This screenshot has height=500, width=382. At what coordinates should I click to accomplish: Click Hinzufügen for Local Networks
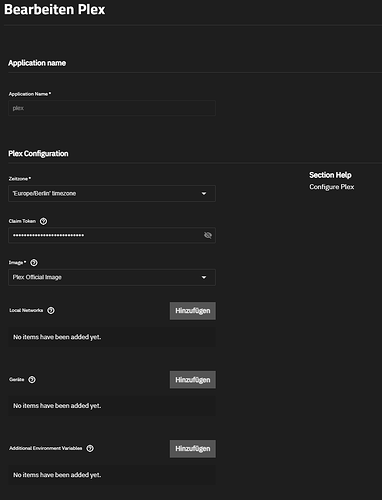[193, 311]
